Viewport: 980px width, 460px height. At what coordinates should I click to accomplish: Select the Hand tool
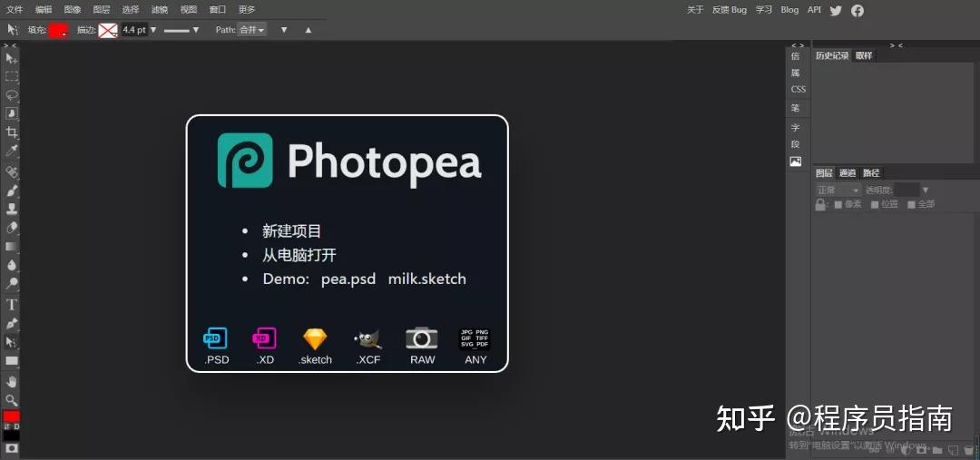(x=12, y=381)
